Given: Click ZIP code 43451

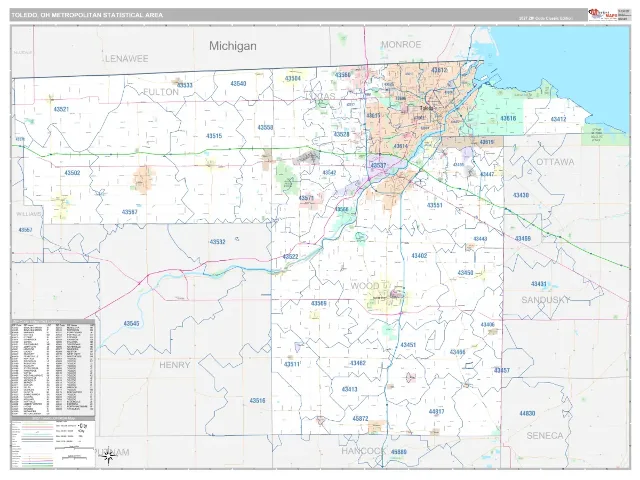Looking at the screenshot, I should tap(408, 345).
